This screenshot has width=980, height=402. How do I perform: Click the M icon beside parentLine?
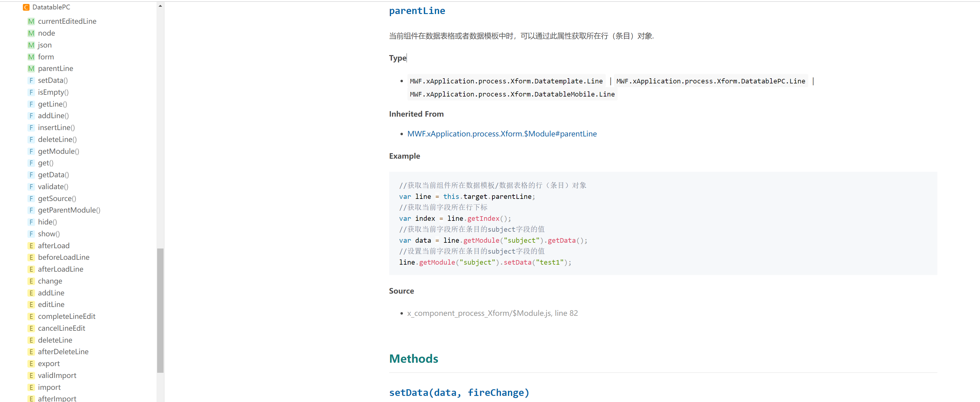click(31, 69)
